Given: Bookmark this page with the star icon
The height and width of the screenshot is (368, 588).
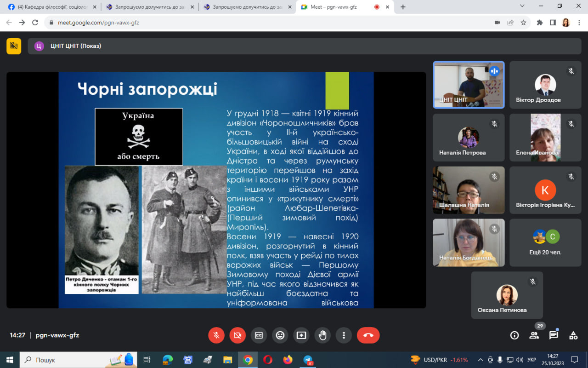Looking at the screenshot, I should pos(523,23).
